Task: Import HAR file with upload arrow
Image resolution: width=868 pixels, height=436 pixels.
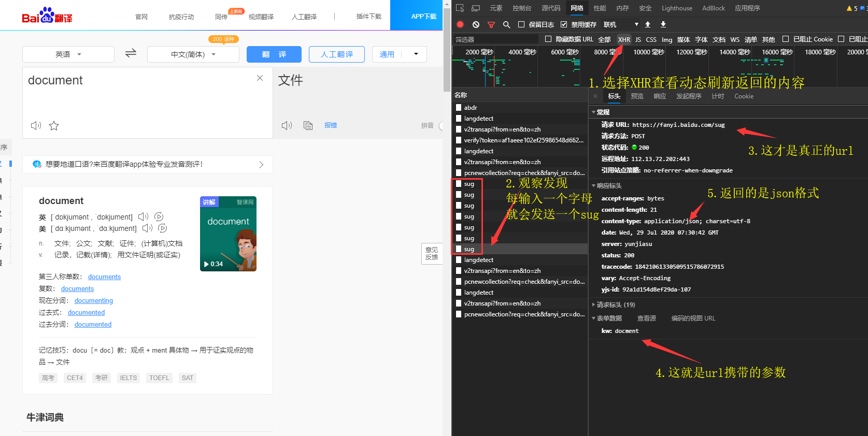Action: coord(648,24)
